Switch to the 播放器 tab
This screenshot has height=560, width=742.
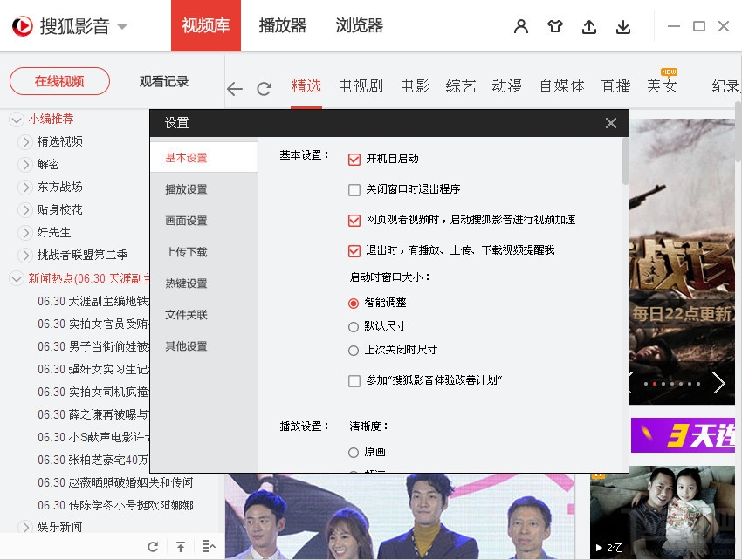(x=283, y=26)
